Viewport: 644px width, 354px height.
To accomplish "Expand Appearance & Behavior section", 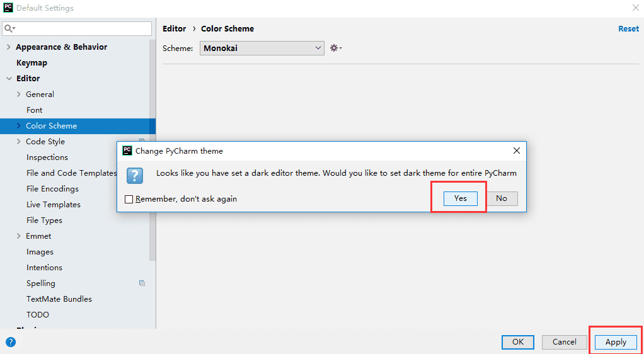I will tap(9, 47).
